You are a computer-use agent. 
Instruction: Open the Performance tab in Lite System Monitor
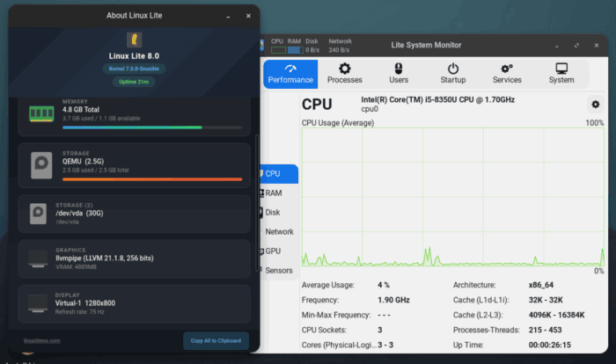click(290, 74)
